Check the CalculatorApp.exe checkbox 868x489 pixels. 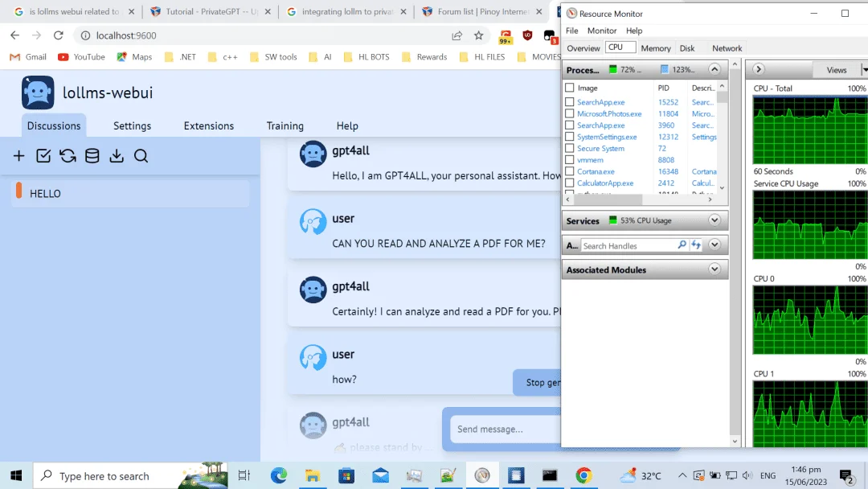[x=569, y=183]
